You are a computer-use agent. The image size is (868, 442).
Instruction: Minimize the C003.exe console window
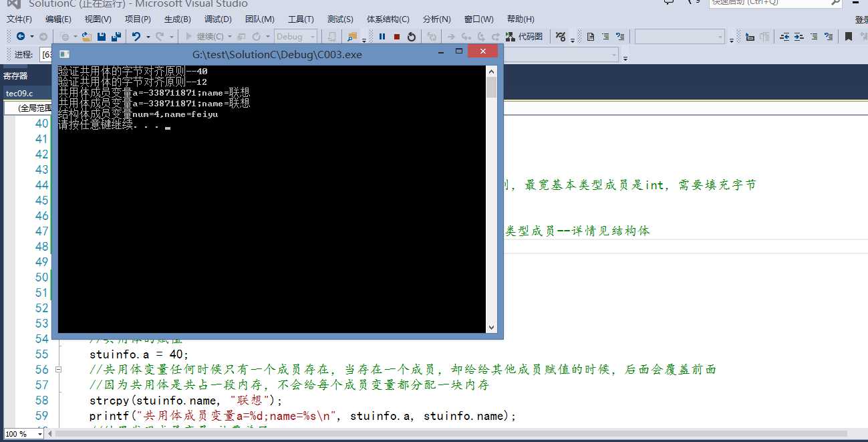click(441, 51)
